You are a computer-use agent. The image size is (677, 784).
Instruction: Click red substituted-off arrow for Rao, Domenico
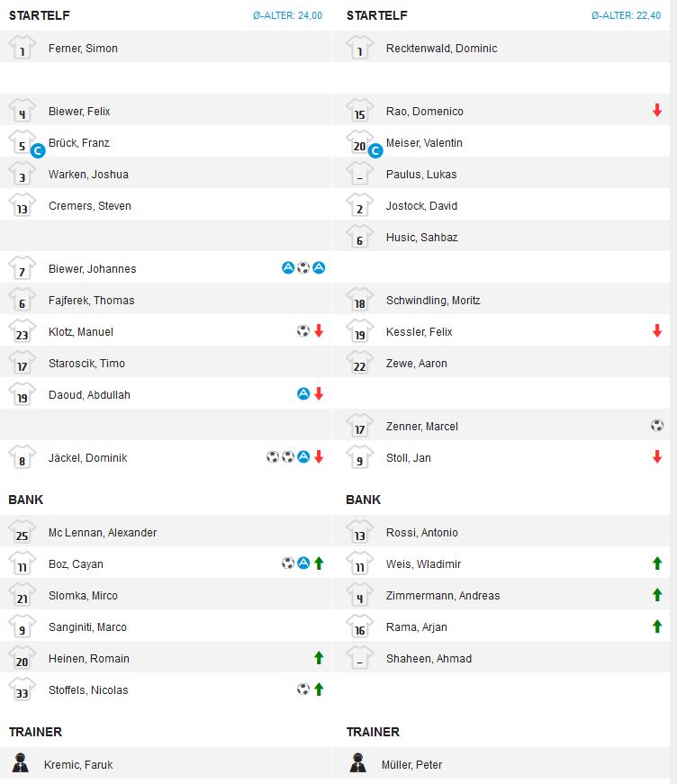click(657, 111)
